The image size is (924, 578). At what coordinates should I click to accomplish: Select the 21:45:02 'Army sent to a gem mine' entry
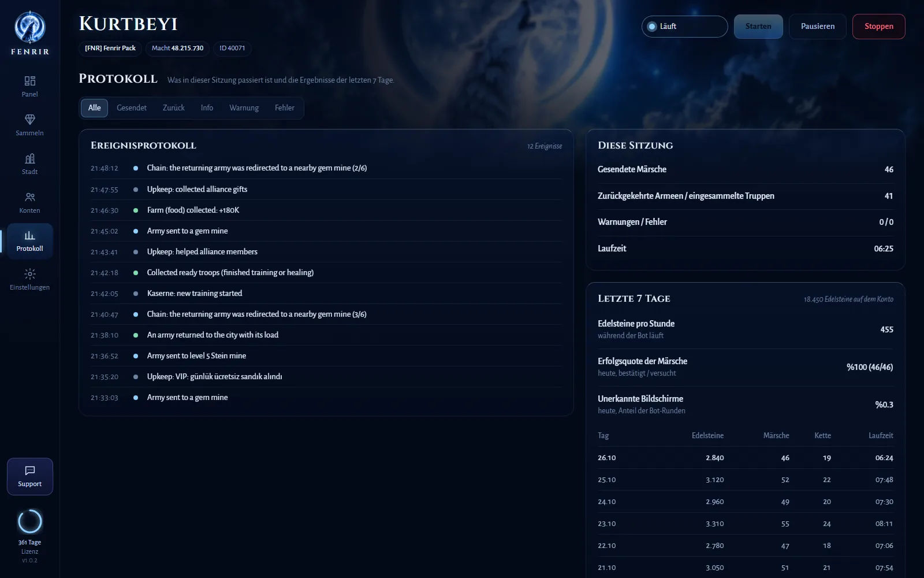(326, 231)
